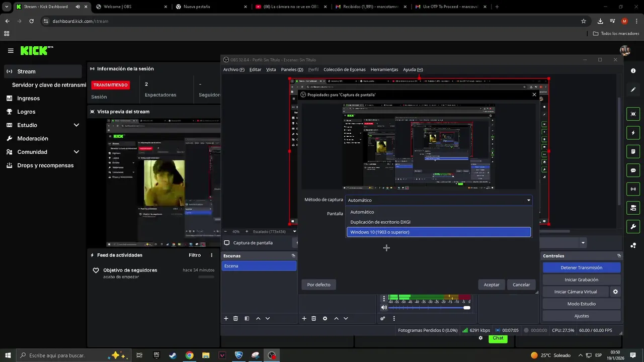Click Modo Estudio button
The image size is (644, 362).
click(x=582, y=304)
